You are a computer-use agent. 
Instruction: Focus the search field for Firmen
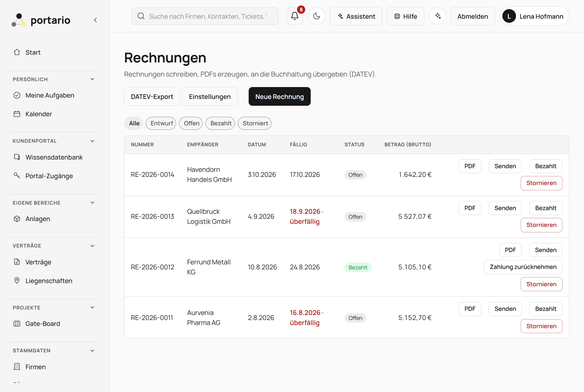205,16
